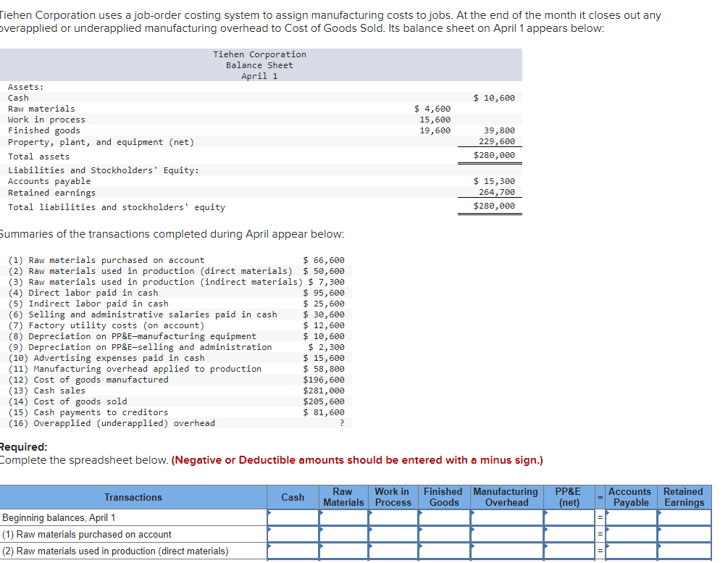Screen dimensions: 728x563
Task: Click Finished Goods cell for Beginning balances
Action: pyautogui.click(x=444, y=517)
